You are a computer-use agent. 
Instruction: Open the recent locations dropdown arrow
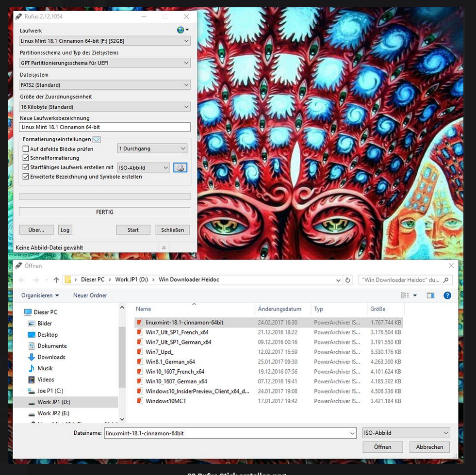click(47, 280)
